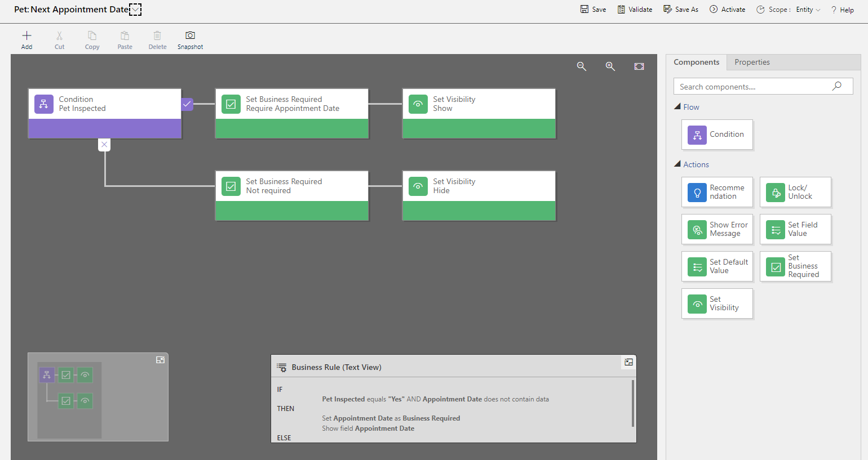
Task: Click the Copy toolbar icon
Action: tap(92, 36)
